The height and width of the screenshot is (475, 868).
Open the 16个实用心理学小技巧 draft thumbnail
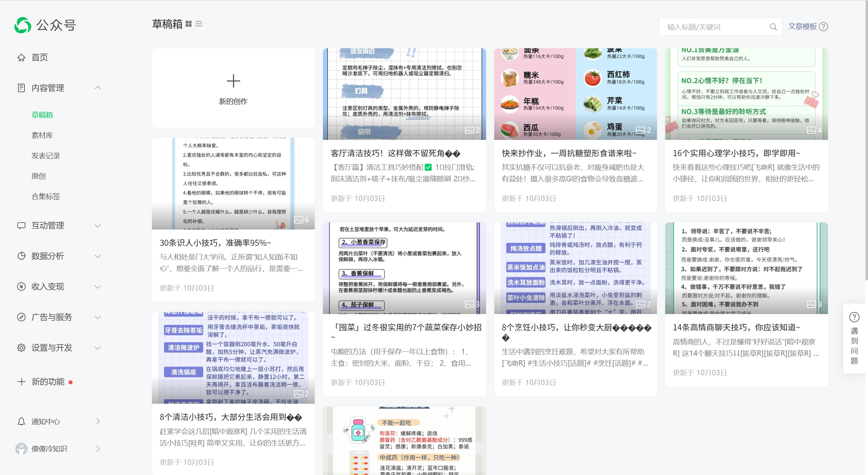(x=746, y=94)
